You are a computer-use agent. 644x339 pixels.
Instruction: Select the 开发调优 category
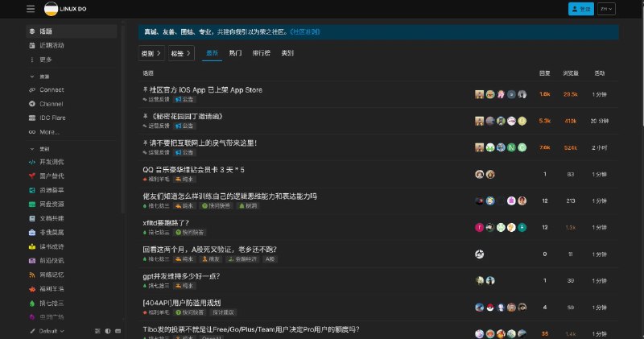tap(72, 162)
